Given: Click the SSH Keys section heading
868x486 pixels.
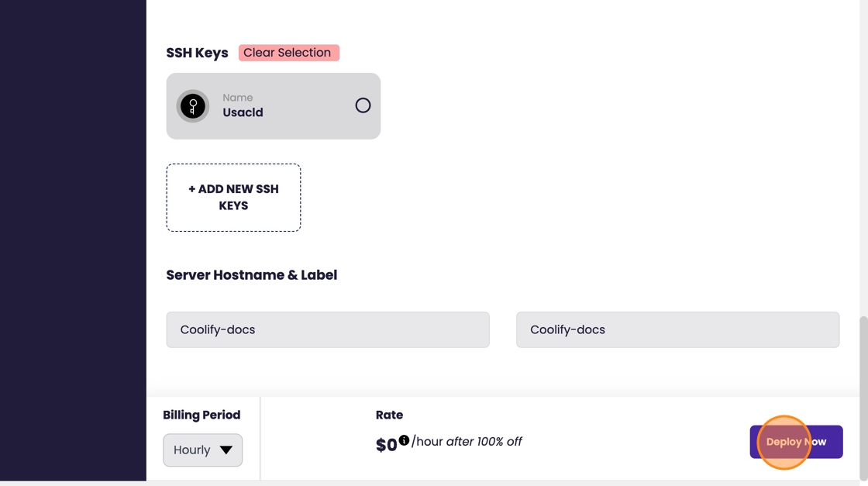Looking at the screenshot, I should pyautogui.click(x=197, y=53).
